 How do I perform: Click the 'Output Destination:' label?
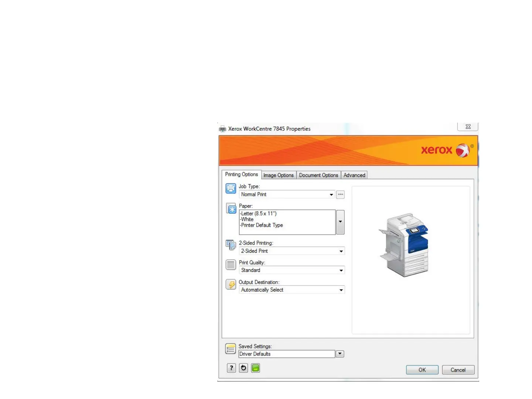pos(259,282)
